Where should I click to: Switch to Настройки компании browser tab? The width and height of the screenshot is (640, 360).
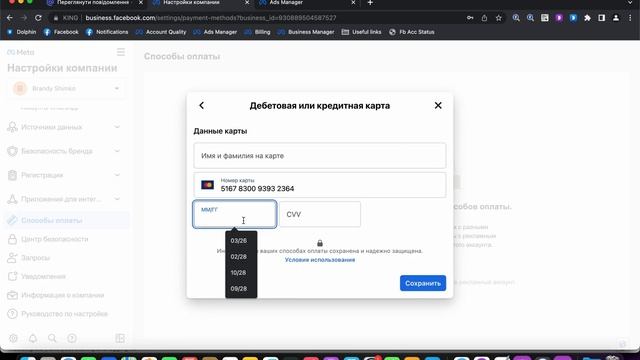tap(200, 3)
